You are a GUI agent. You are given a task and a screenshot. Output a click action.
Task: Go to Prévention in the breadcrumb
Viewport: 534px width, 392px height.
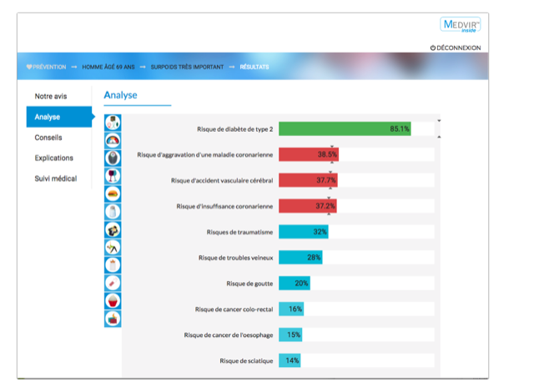tap(46, 67)
